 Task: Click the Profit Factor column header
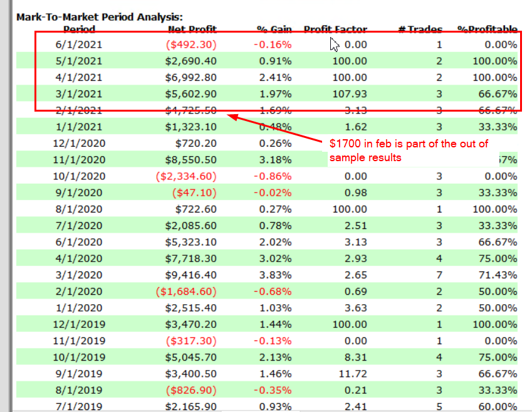(x=335, y=29)
